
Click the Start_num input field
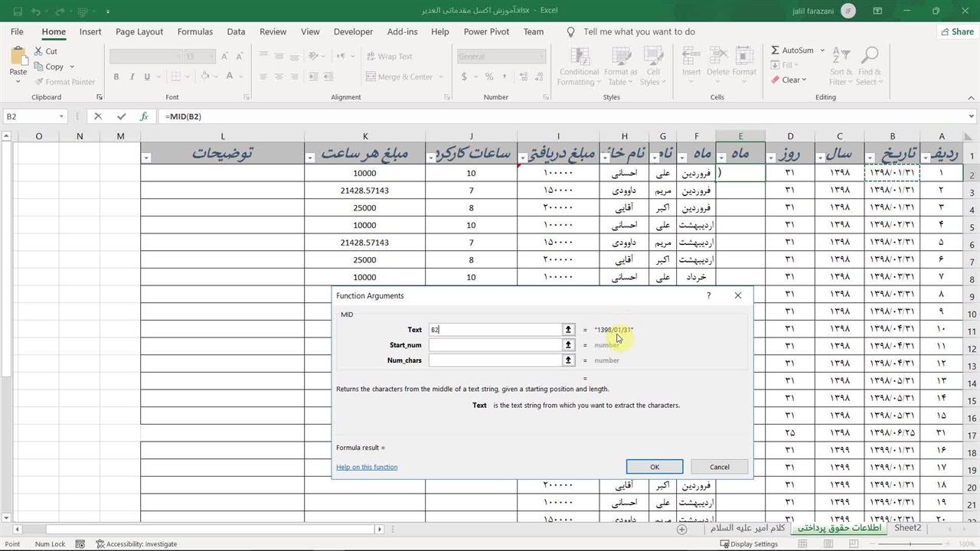pyautogui.click(x=495, y=344)
